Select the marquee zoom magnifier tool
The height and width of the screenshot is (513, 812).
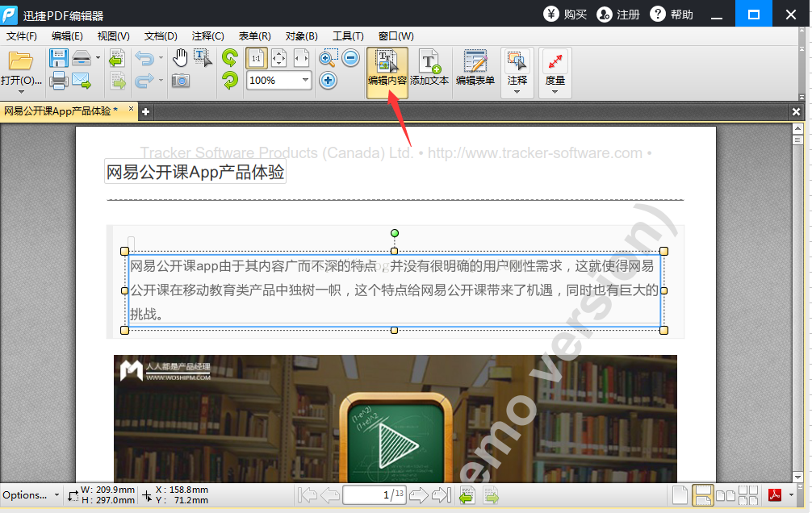click(x=329, y=58)
